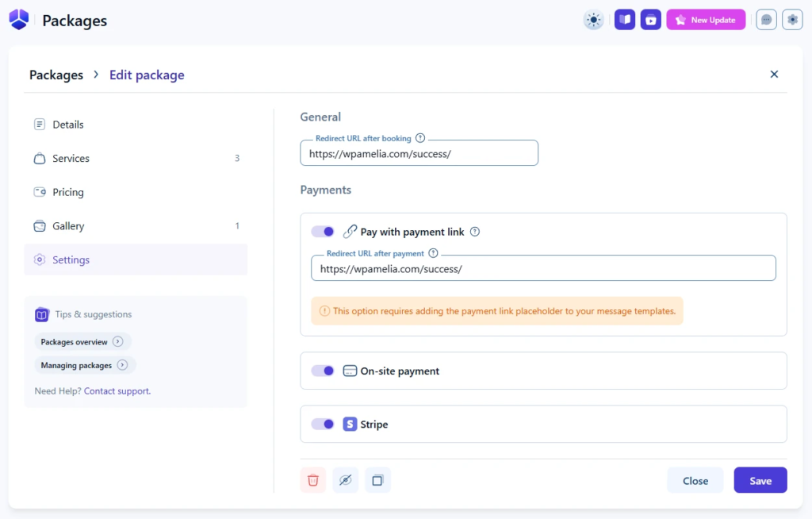Click the New Update button
The width and height of the screenshot is (812, 519).
click(x=706, y=20)
